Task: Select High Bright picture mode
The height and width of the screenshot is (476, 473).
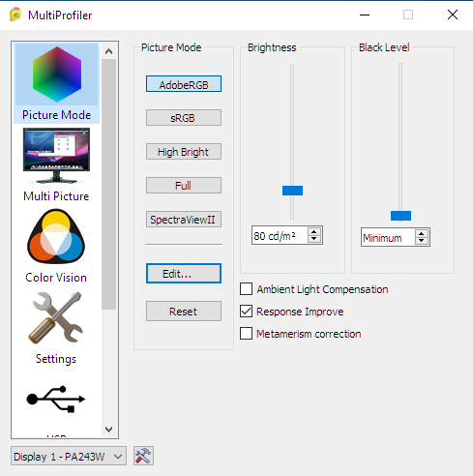Action: [x=184, y=152]
